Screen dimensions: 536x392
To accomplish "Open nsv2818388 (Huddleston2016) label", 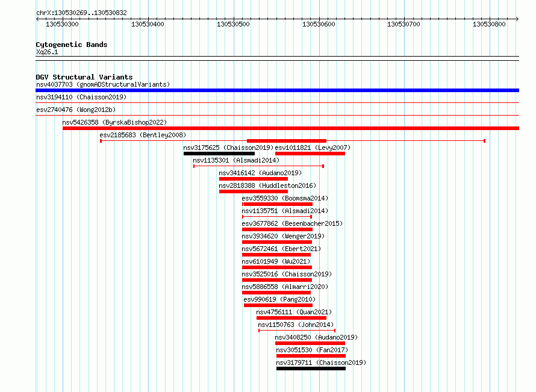I will pyautogui.click(x=267, y=185).
